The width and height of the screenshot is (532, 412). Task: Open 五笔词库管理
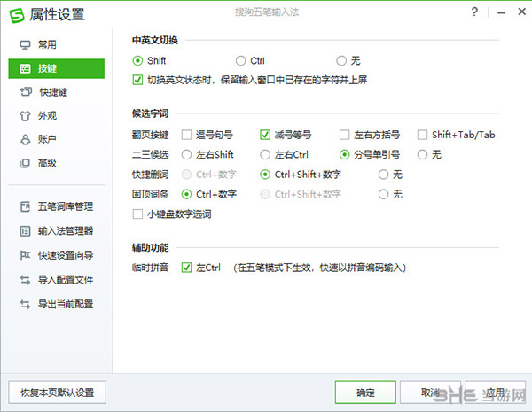(57, 206)
